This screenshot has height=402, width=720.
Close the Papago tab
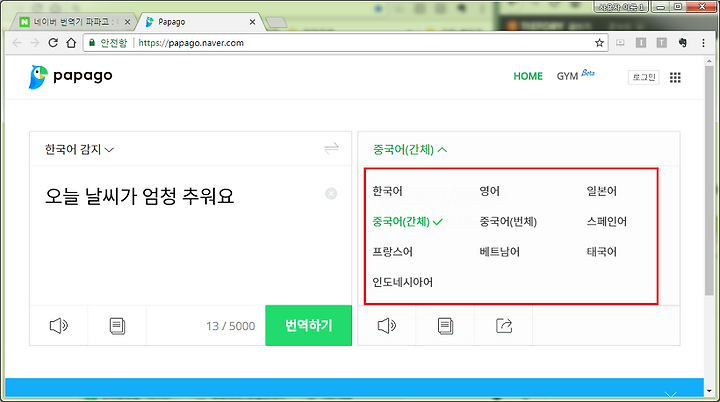pyautogui.click(x=252, y=22)
